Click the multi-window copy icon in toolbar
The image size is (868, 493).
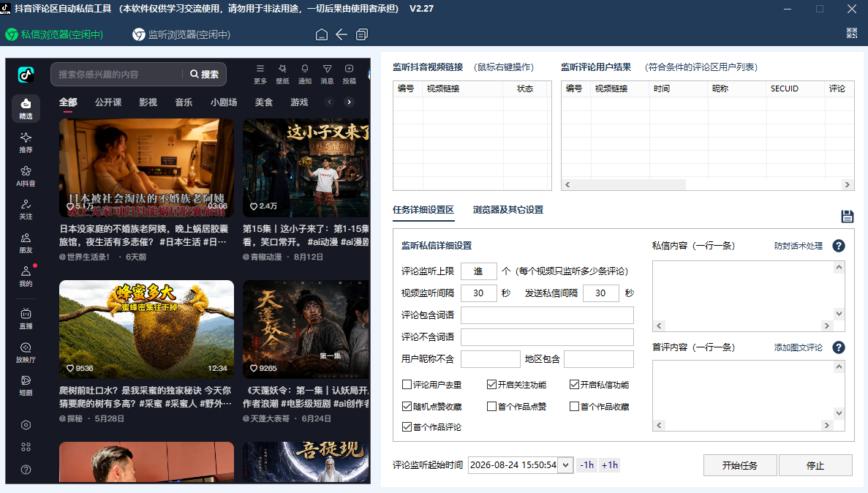coord(362,34)
